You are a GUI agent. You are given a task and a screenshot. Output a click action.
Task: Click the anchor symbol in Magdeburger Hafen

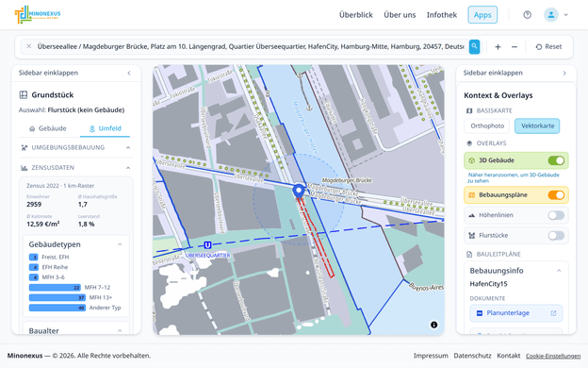(x=309, y=109)
